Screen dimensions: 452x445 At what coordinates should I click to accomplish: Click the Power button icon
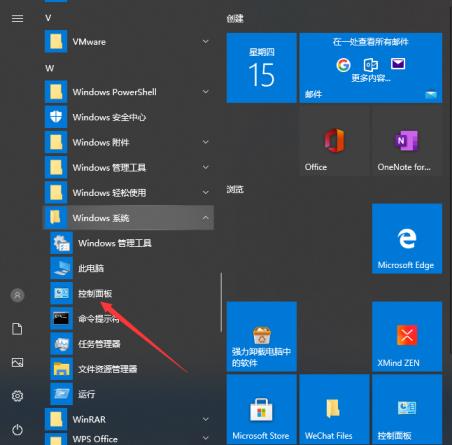pos(17,430)
